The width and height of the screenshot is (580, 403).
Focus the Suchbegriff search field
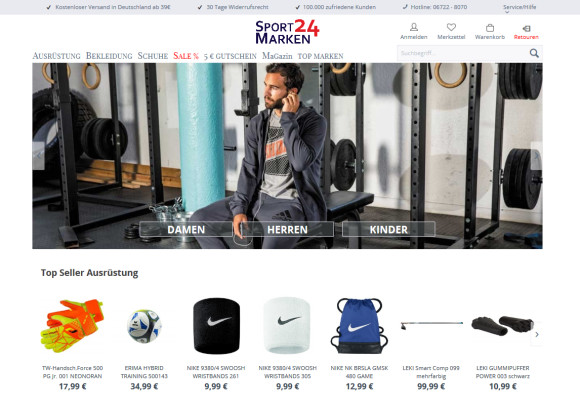click(x=462, y=53)
